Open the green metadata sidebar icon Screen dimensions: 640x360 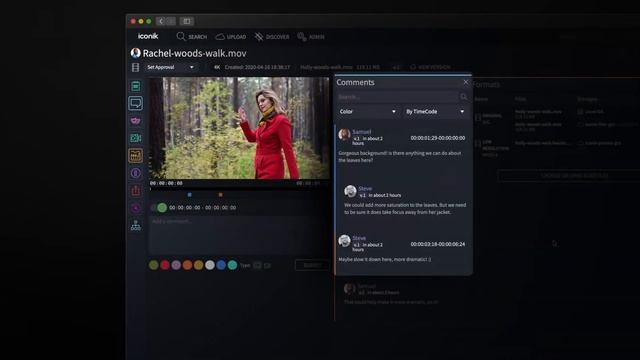(x=136, y=86)
